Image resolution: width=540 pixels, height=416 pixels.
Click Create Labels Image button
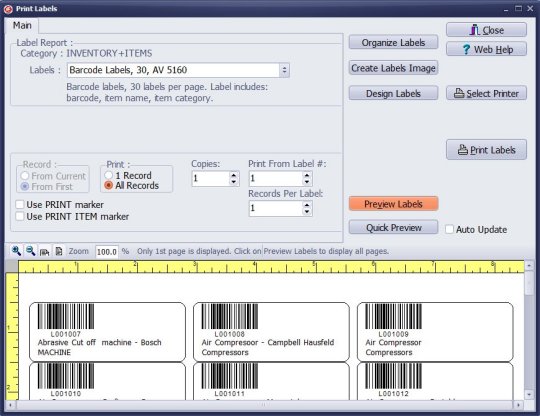click(393, 68)
